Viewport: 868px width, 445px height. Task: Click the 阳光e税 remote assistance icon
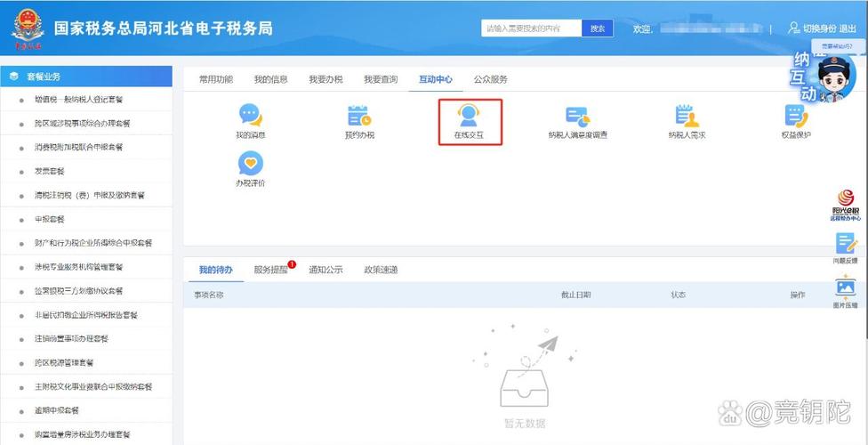(x=846, y=205)
